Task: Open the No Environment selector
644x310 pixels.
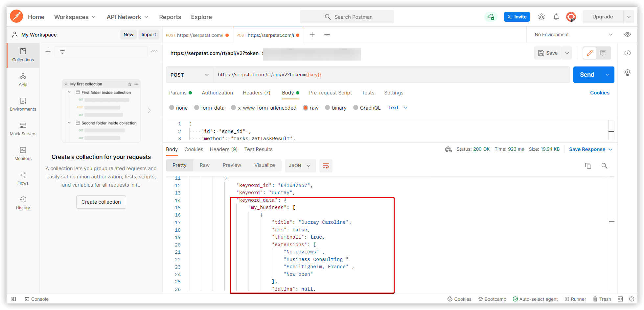Action: (x=573, y=35)
